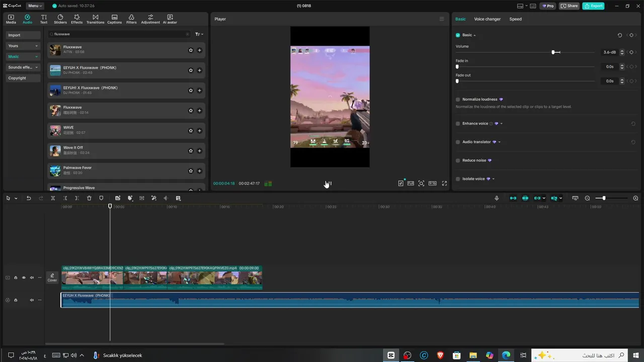Click the Share button
Screen dimensions: 644x362
coord(570,6)
